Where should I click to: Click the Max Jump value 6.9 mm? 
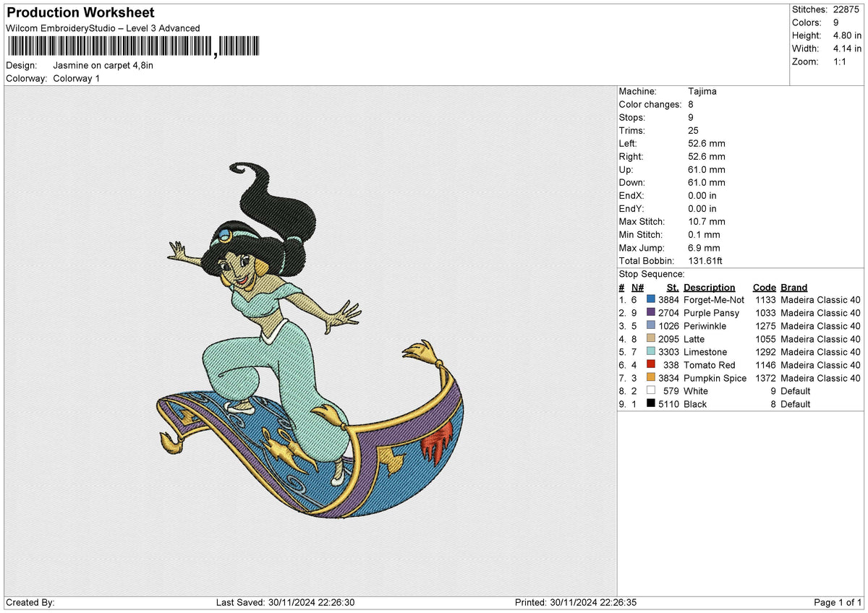click(704, 247)
